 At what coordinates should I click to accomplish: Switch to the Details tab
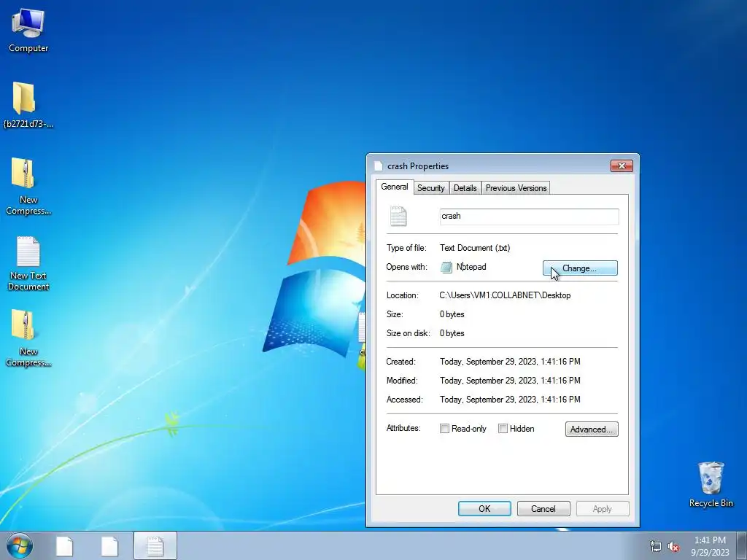point(465,188)
